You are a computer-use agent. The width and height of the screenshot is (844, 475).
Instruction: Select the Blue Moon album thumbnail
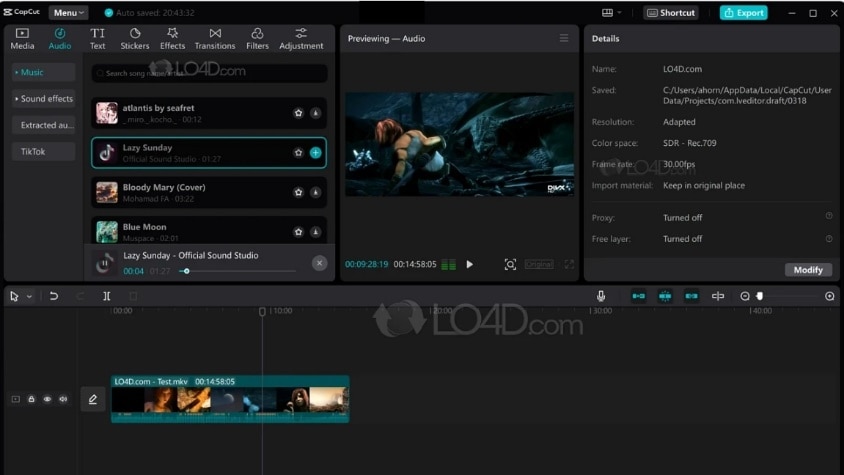click(107, 232)
